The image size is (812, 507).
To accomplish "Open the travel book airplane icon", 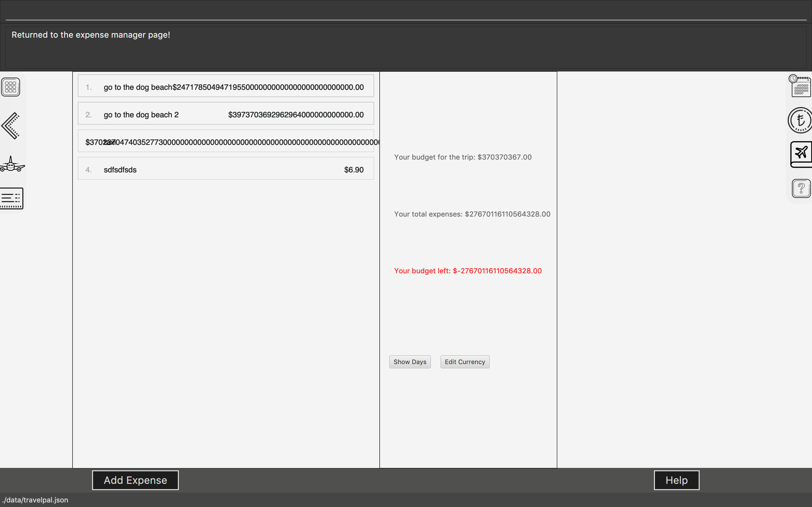I will coord(801,154).
